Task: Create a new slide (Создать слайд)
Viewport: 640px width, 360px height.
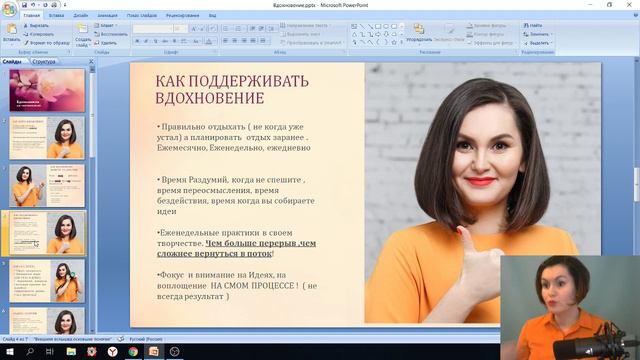Action: (x=83, y=35)
